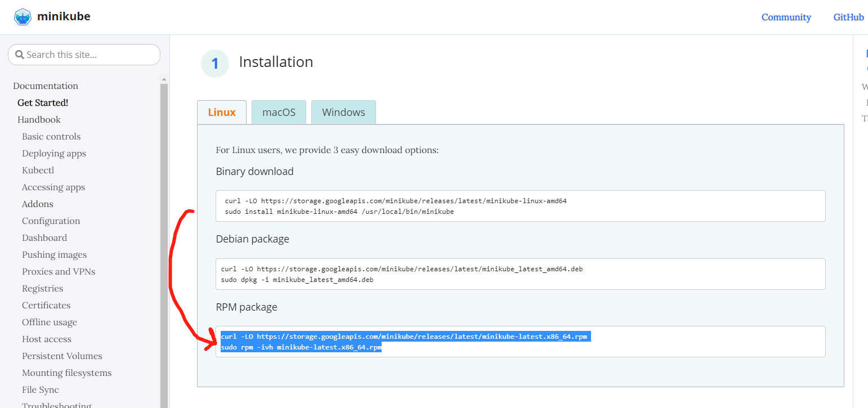Open the Dashboard page

click(44, 237)
